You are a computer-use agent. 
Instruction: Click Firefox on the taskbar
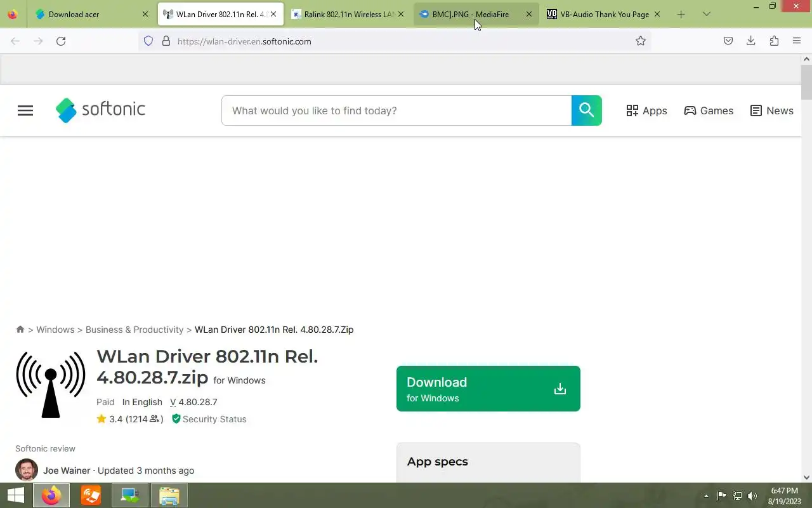51,495
